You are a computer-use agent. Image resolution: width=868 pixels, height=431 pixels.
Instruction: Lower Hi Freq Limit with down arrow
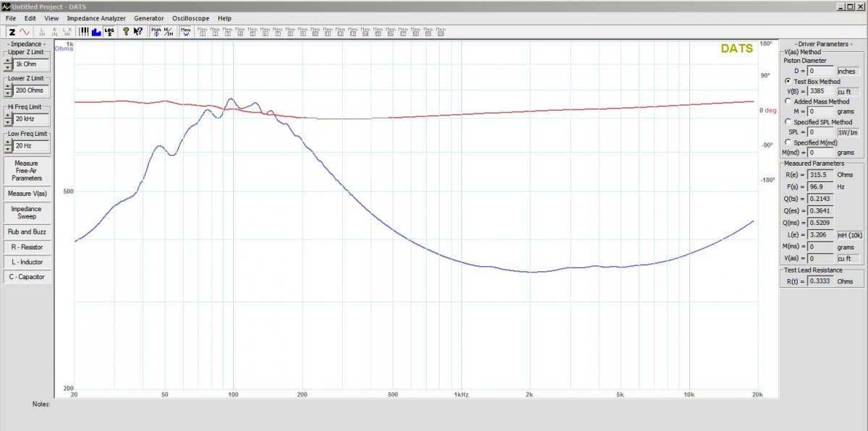[8, 121]
